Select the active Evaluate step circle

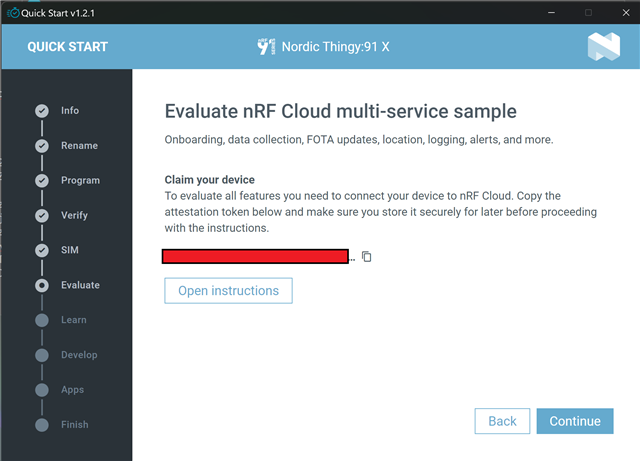click(42, 285)
